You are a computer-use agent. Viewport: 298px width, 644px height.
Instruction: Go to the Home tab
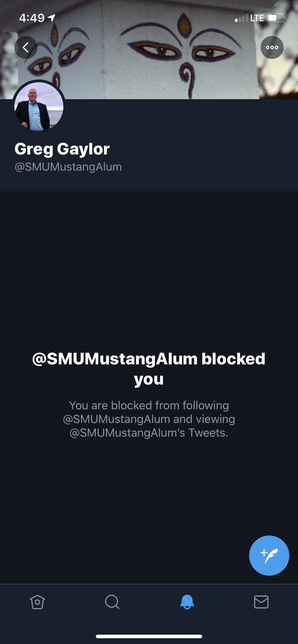point(37,602)
